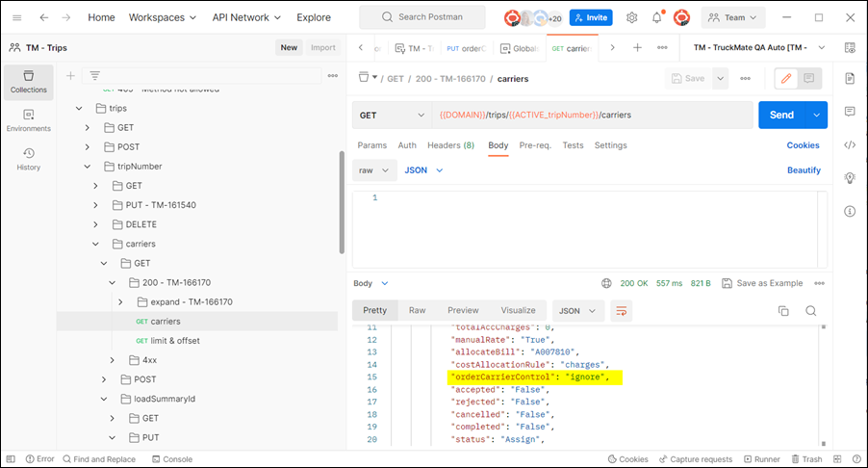868x468 pixels.
Task: Open the Collections sidebar panel
Action: click(28, 81)
